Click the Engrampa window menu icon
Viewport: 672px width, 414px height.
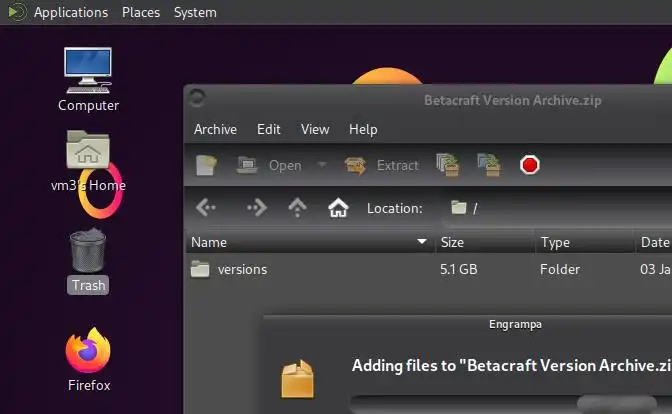click(x=197, y=99)
